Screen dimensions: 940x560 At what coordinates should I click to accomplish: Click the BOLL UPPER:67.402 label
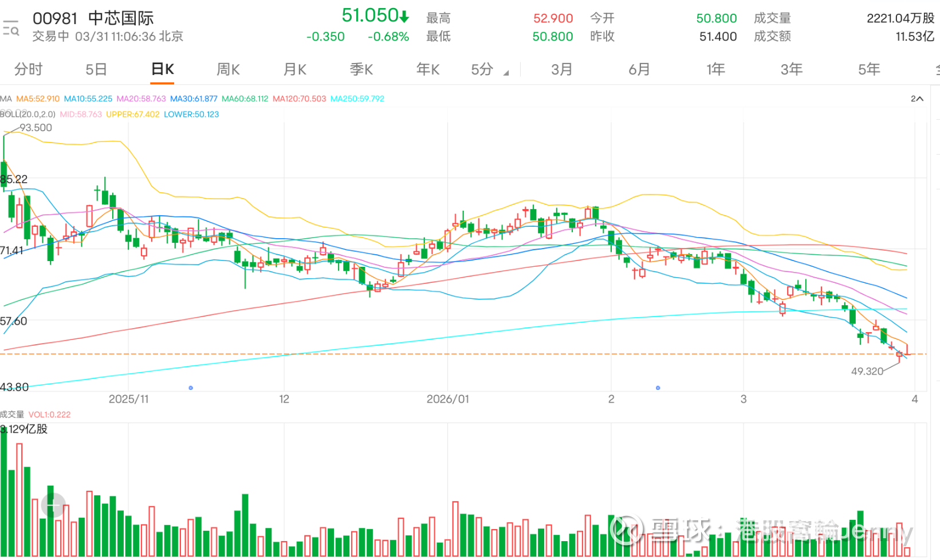click(x=133, y=114)
